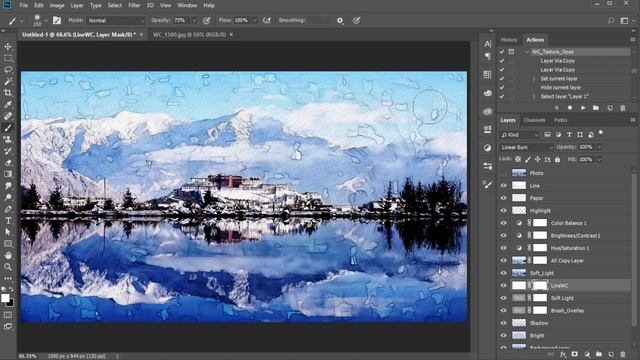Hide the All Copy Layer
The height and width of the screenshot is (360, 640).
[x=504, y=260]
